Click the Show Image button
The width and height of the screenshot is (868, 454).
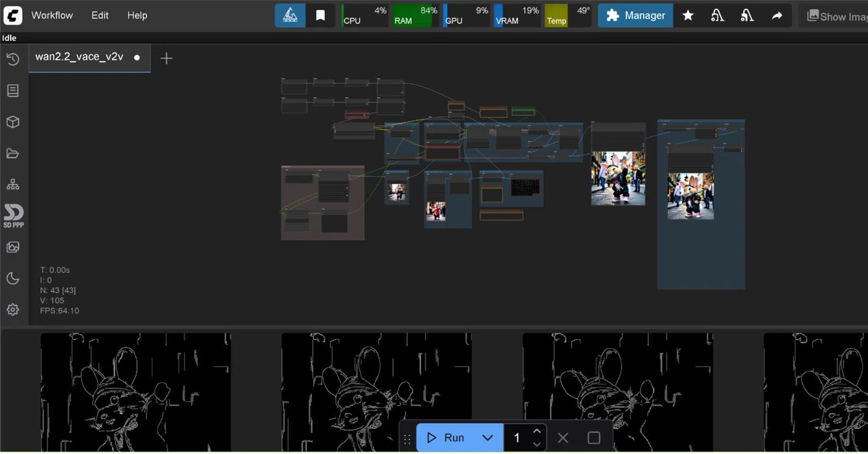click(837, 16)
